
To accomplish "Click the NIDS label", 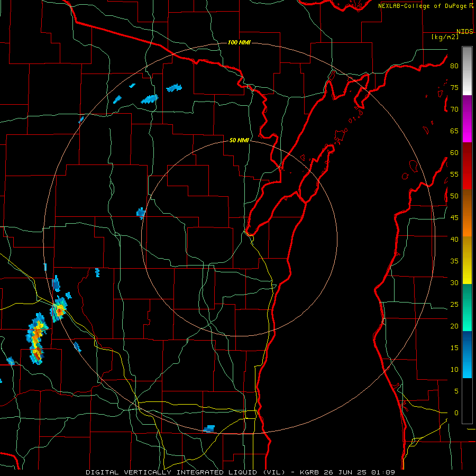I will [x=464, y=32].
